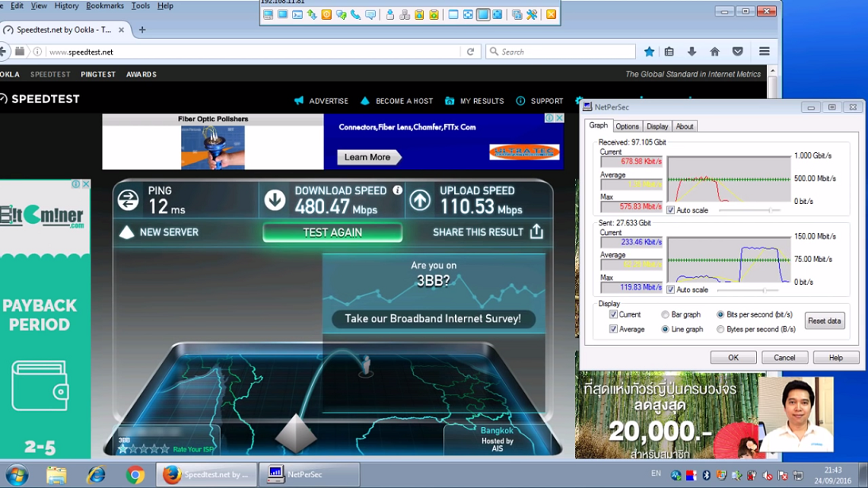Toggle Auto scale checkbox under Received graph

coord(670,210)
